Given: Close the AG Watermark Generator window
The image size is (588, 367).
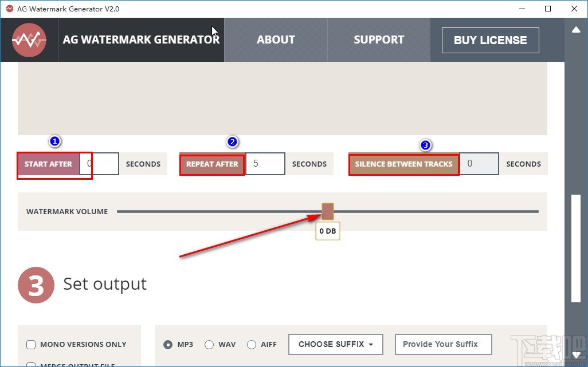Looking at the screenshot, I should [x=574, y=9].
